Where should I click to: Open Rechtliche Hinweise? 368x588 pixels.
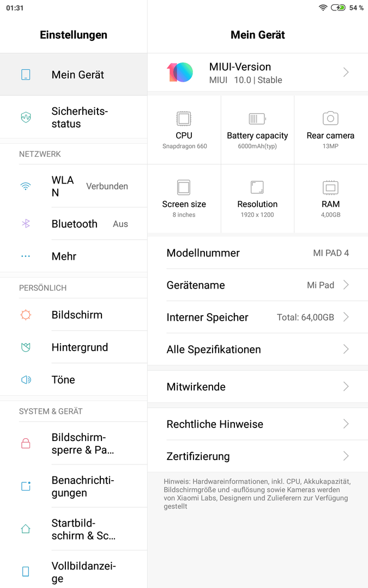click(x=257, y=424)
